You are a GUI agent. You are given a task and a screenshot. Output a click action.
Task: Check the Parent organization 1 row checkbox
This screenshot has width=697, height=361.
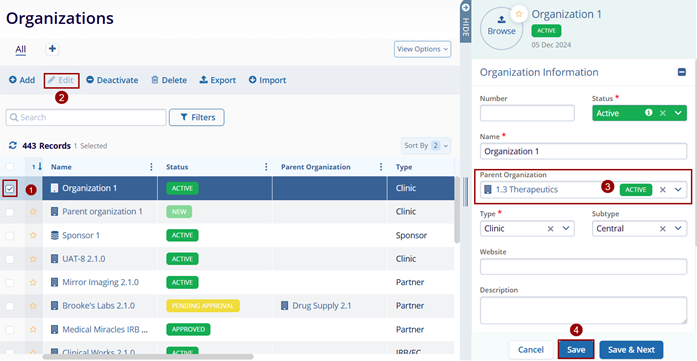click(x=10, y=212)
